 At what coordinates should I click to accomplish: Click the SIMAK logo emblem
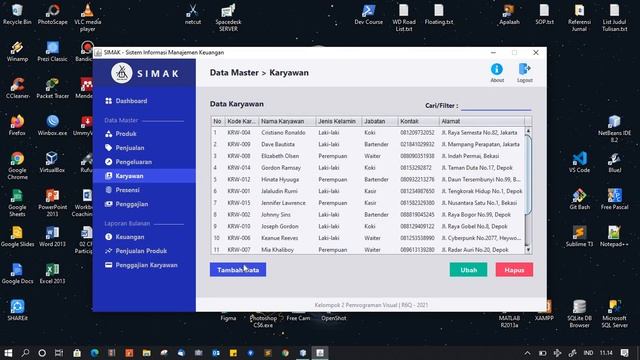(x=122, y=73)
